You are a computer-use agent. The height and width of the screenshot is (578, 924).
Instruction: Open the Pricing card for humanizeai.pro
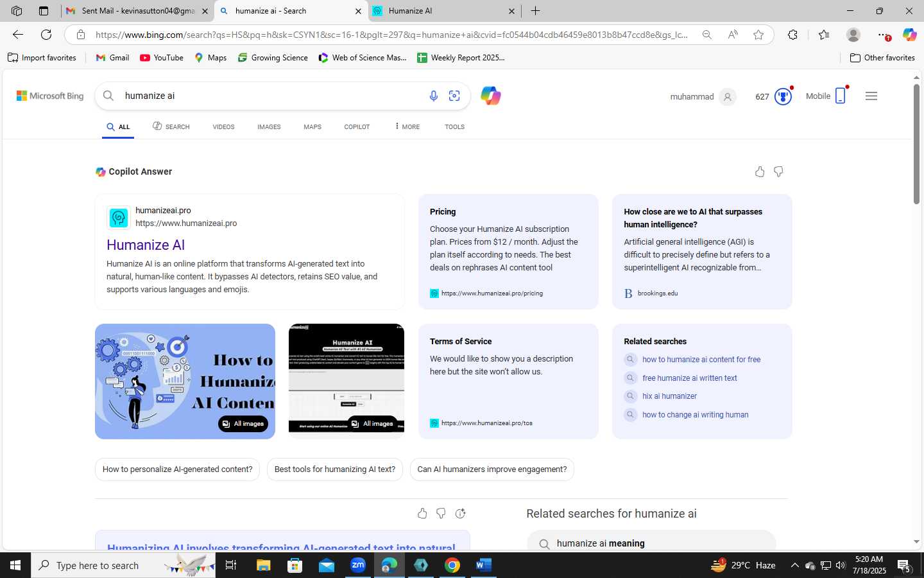tap(508, 252)
